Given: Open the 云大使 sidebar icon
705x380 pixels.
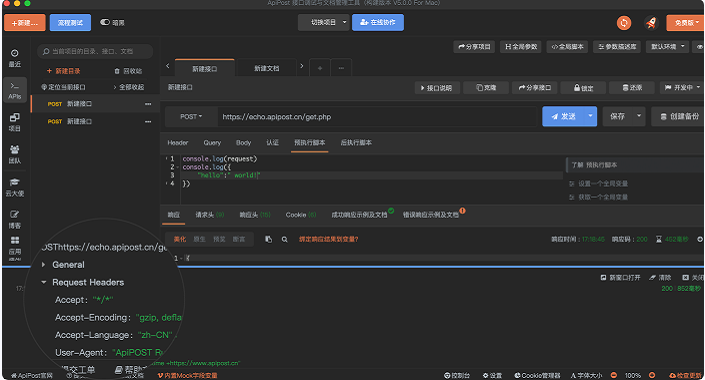Looking at the screenshot, I should [14, 187].
